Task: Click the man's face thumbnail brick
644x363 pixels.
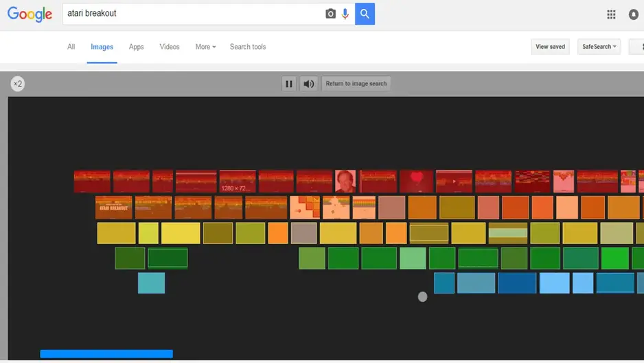Action: pos(345,181)
